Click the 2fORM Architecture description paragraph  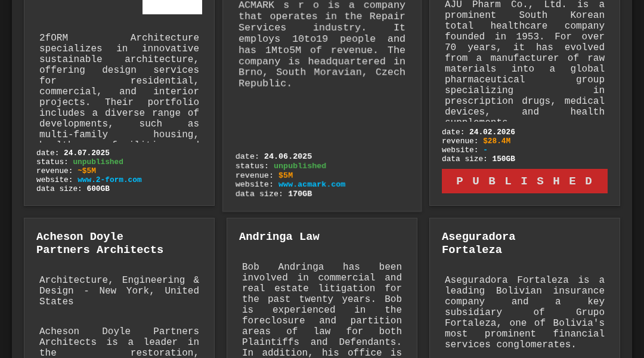[x=119, y=88]
